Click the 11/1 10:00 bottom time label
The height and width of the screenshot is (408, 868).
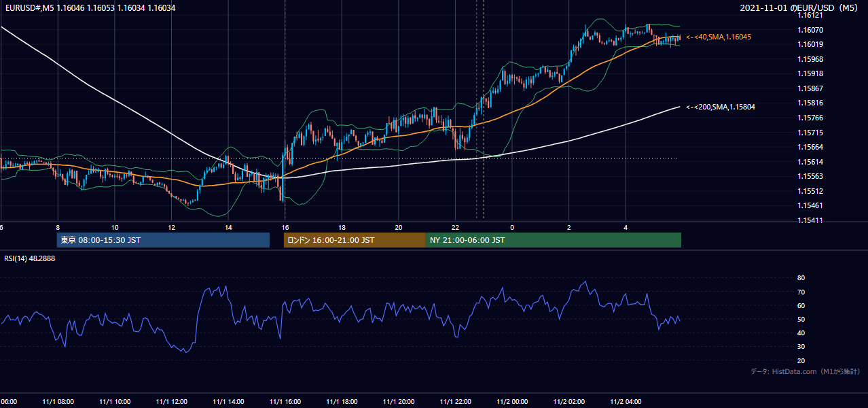click(x=115, y=402)
